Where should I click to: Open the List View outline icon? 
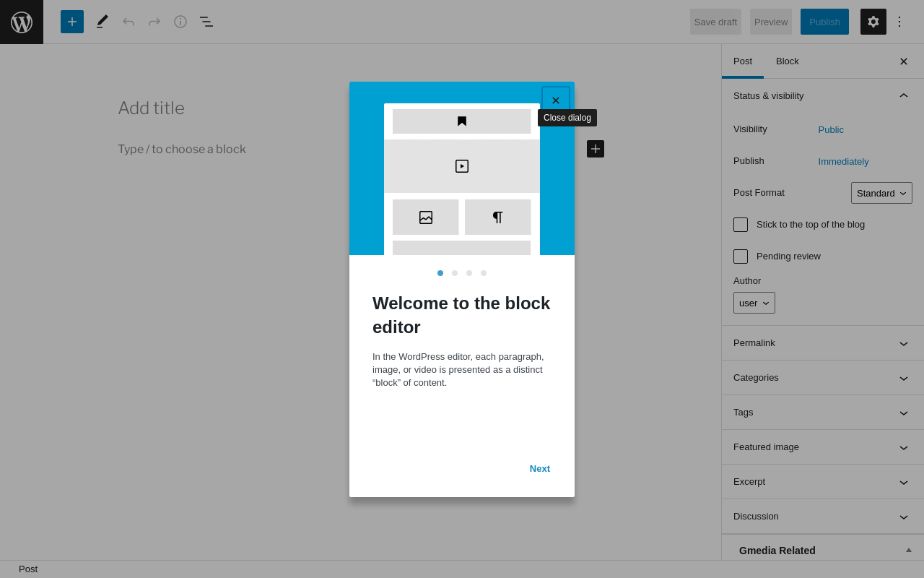[x=206, y=22]
